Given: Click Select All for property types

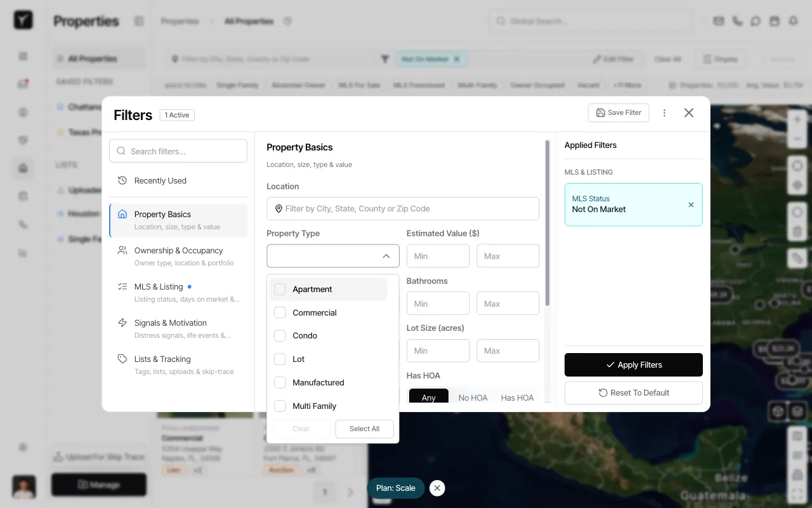Looking at the screenshot, I should [364, 429].
